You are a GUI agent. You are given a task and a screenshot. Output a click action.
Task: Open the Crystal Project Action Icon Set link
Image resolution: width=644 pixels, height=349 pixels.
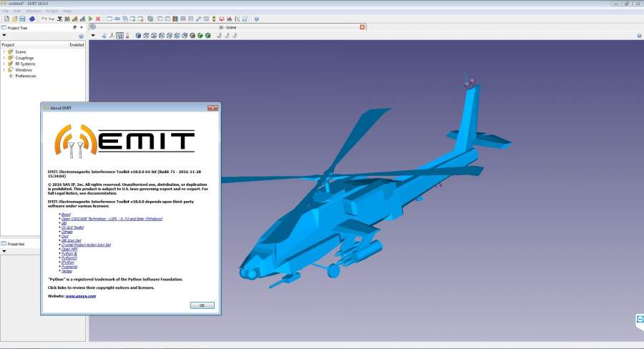tap(86, 245)
